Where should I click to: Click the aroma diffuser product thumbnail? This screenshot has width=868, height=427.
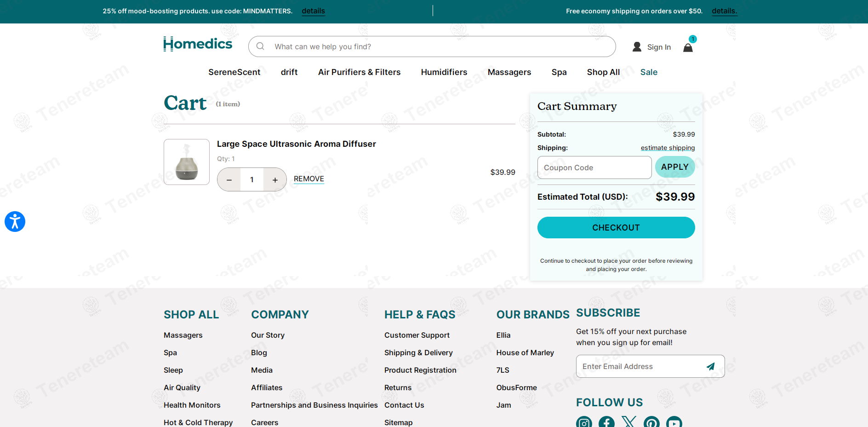187,162
